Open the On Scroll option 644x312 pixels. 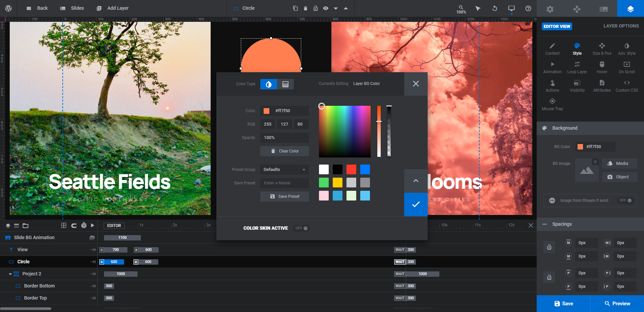627,68
